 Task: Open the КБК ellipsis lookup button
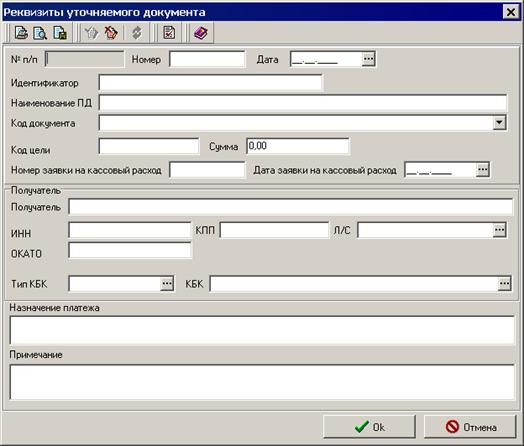point(504,284)
